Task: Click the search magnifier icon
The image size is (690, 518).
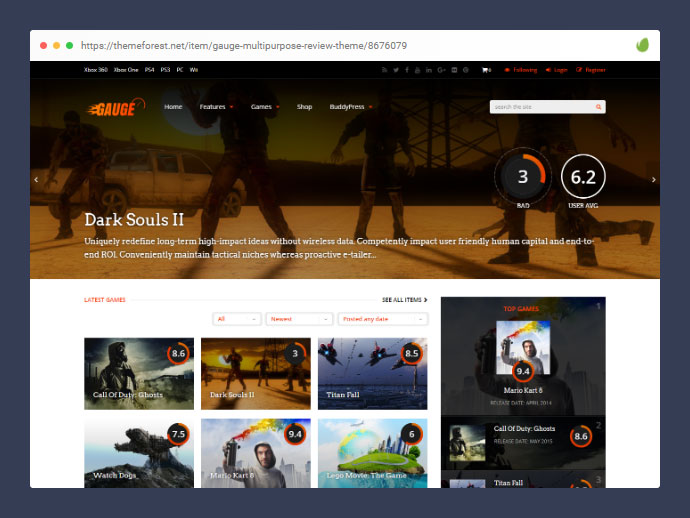Action: point(598,107)
